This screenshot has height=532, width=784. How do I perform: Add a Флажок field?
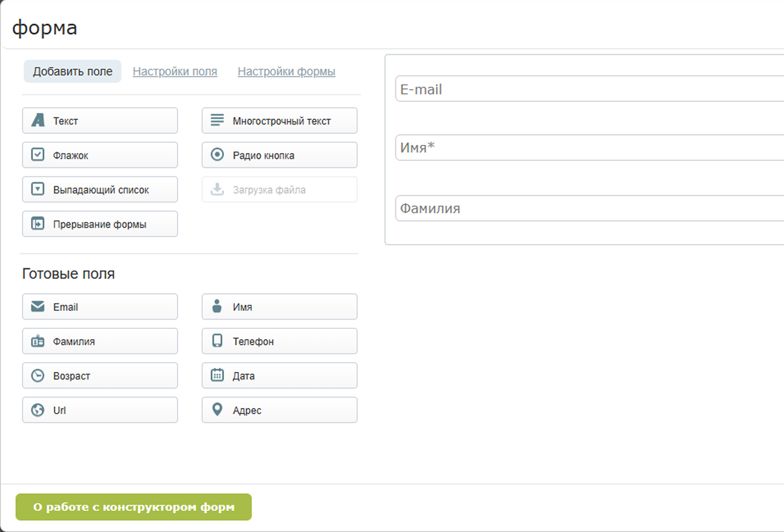click(x=100, y=155)
